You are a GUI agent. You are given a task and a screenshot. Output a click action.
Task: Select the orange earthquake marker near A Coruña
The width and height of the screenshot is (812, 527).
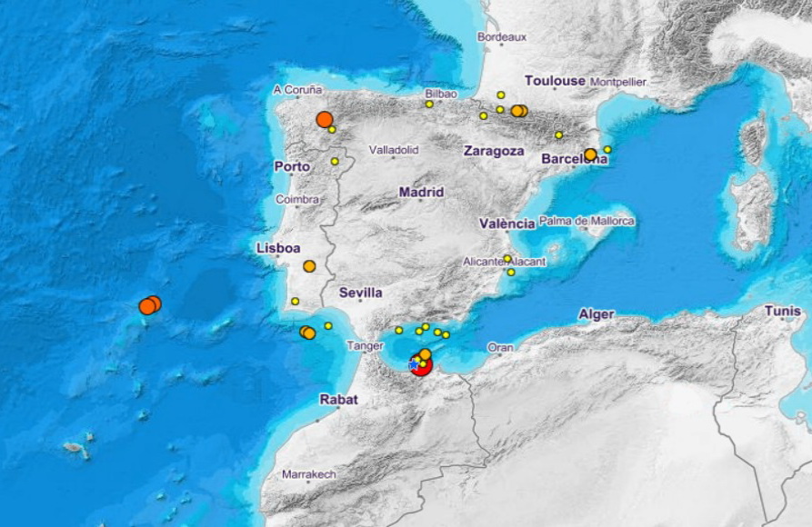pos(326,118)
